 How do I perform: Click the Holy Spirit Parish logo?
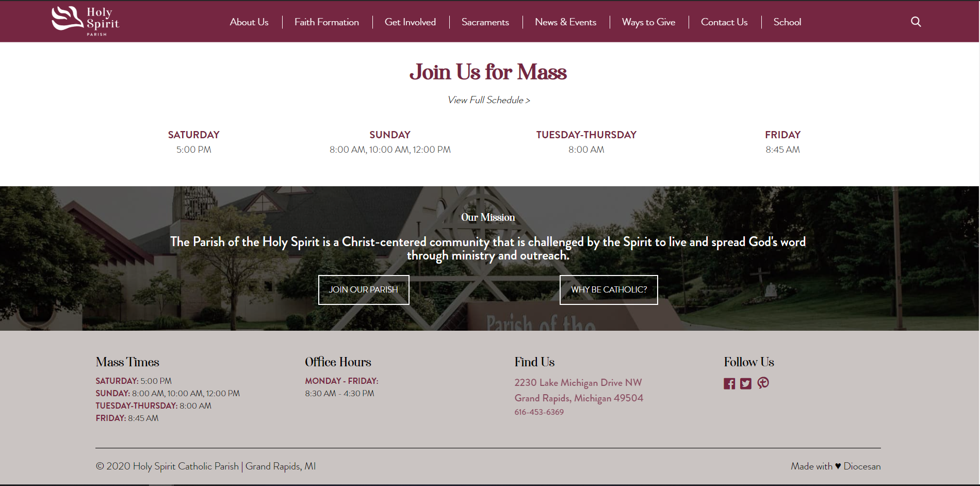(x=85, y=21)
